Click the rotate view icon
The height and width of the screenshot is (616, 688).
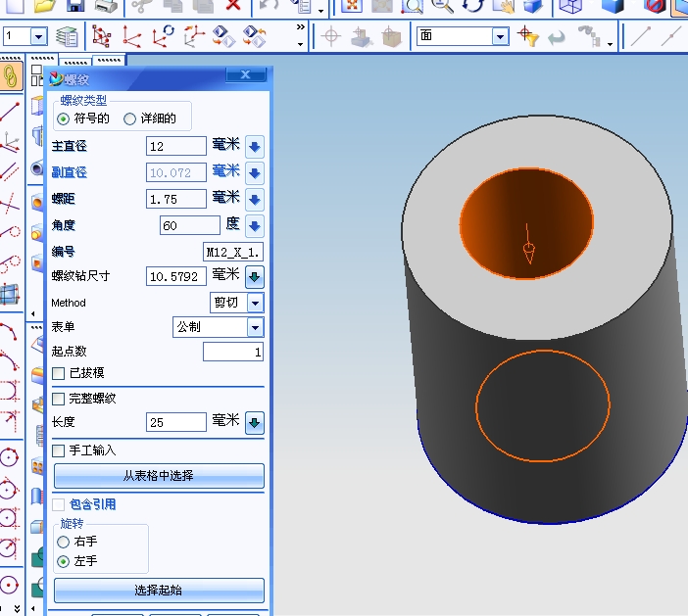(x=473, y=6)
